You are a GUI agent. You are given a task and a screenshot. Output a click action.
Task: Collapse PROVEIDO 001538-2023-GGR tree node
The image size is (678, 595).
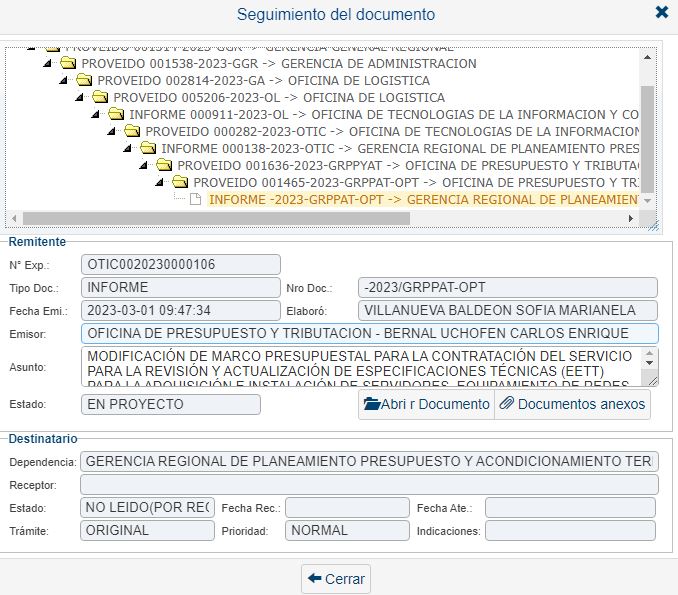tap(48, 64)
